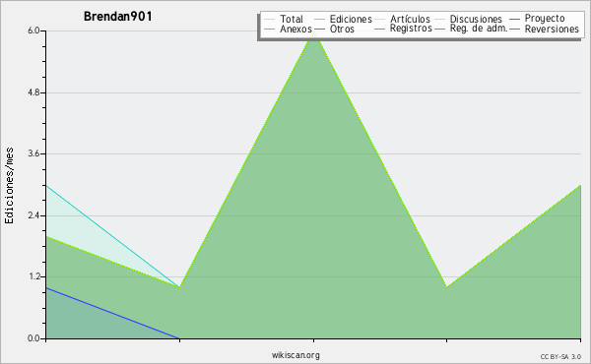Click the Anexos legend label

click(295, 29)
